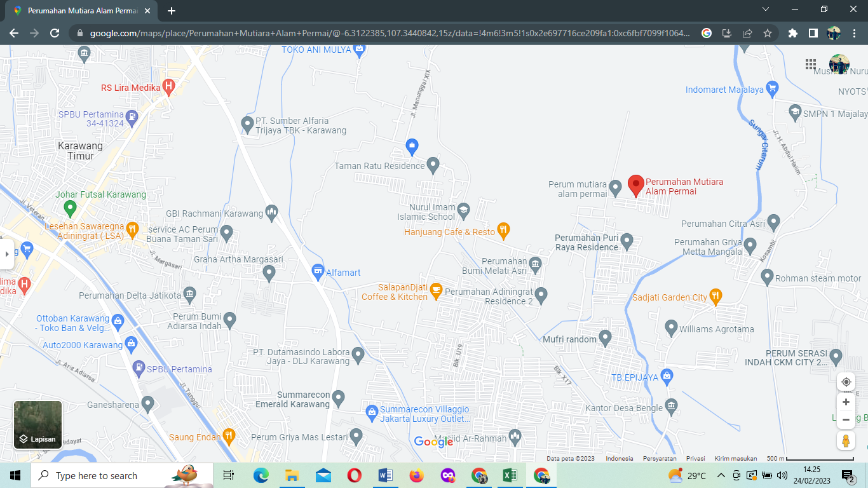This screenshot has width=868, height=488.
Task: Zoom in the map with plus button
Action: (x=846, y=402)
